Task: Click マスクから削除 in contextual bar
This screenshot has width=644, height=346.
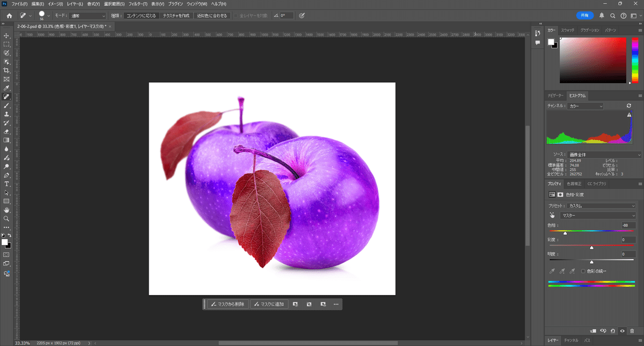Action: [228, 304]
